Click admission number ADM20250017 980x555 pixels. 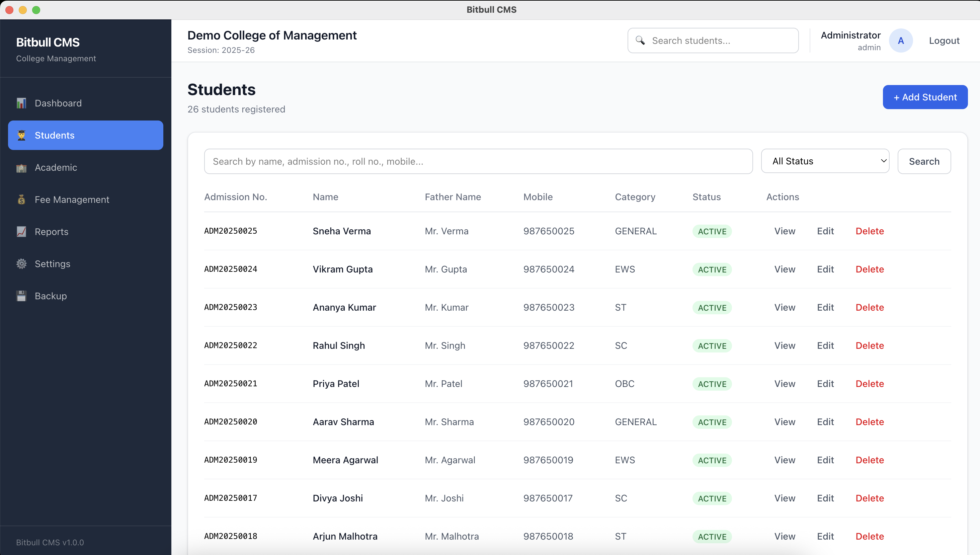(231, 498)
